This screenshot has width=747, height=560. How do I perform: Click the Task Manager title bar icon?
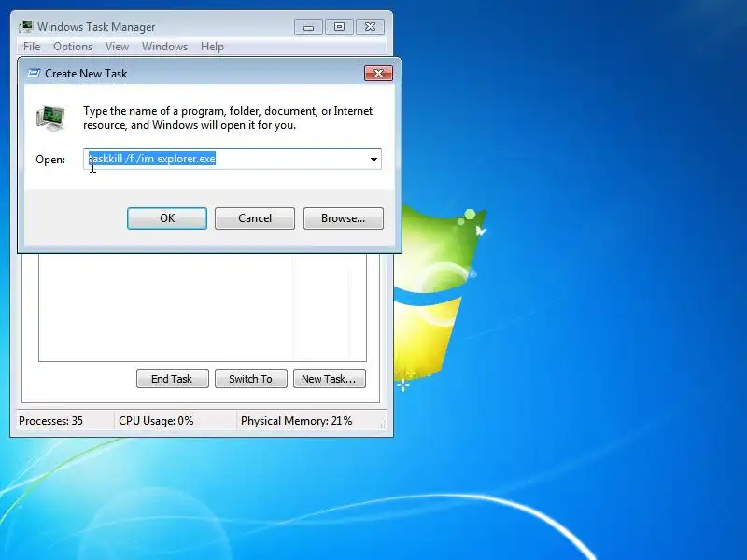point(26,27)
